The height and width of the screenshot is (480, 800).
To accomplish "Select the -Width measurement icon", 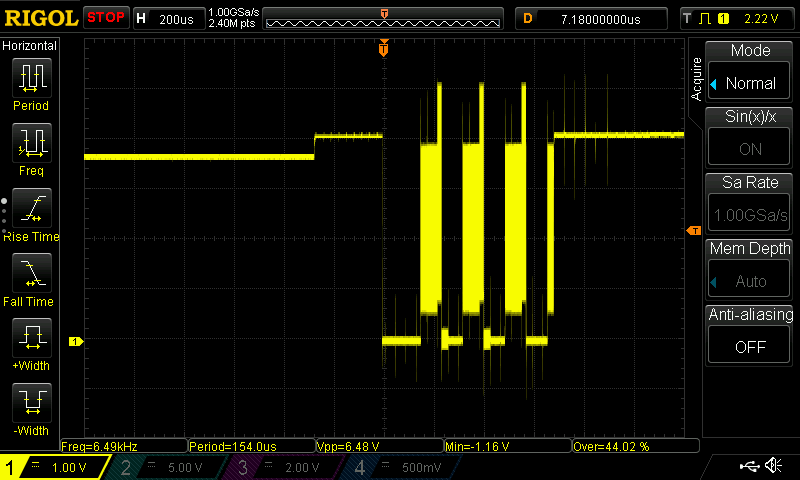I will (31, 403).
